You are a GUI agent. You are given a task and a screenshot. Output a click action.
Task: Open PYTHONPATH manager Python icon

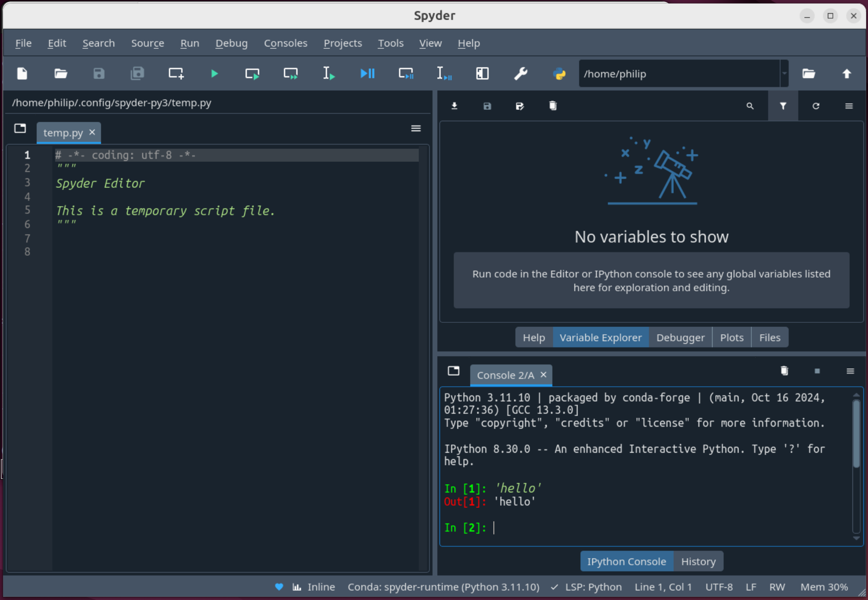(x=559, y=73)
